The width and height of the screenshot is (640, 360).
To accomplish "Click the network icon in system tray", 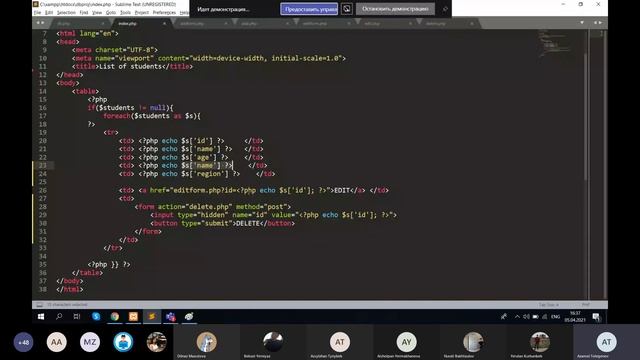I will pos(544,316).
